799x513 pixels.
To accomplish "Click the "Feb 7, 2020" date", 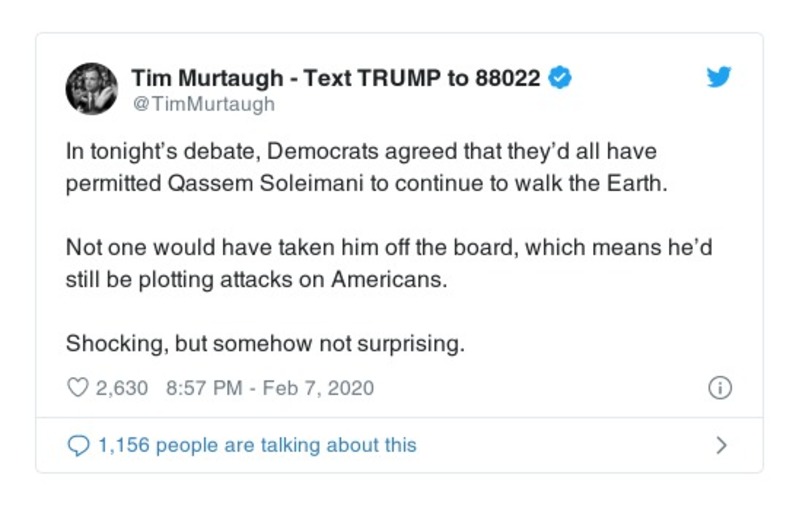I will click(x=318, y=388).
